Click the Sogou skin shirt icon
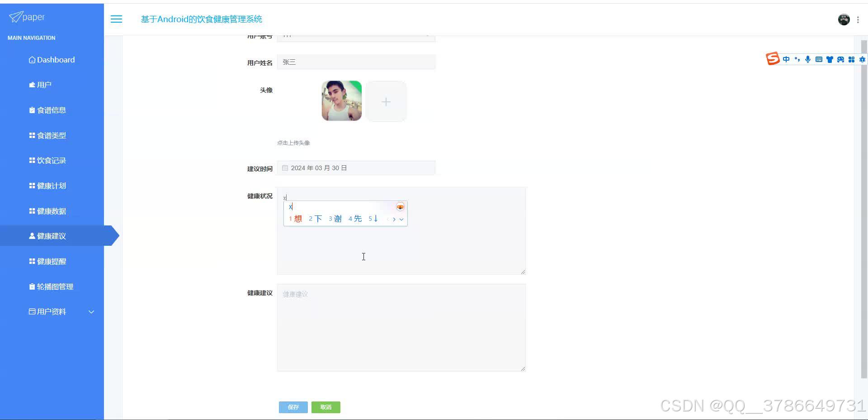868x420 pixels. (x=830, y=59)
